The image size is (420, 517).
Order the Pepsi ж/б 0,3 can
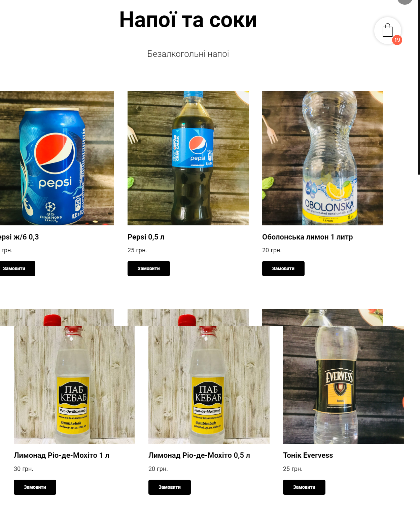tap(16, 268)
